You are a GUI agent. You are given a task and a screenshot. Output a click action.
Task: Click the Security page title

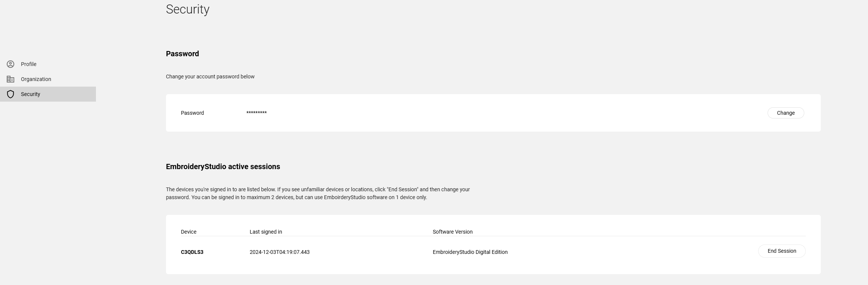pos(188,9)
